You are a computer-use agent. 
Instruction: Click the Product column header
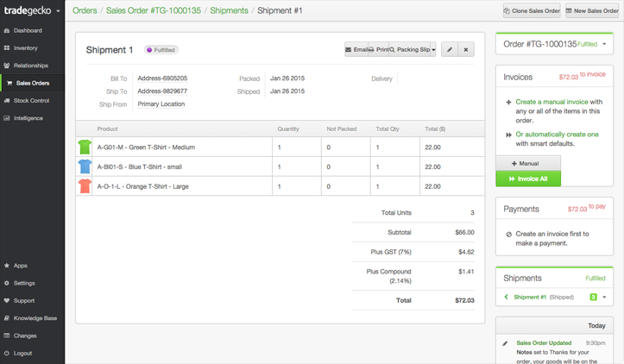point(107,129)
